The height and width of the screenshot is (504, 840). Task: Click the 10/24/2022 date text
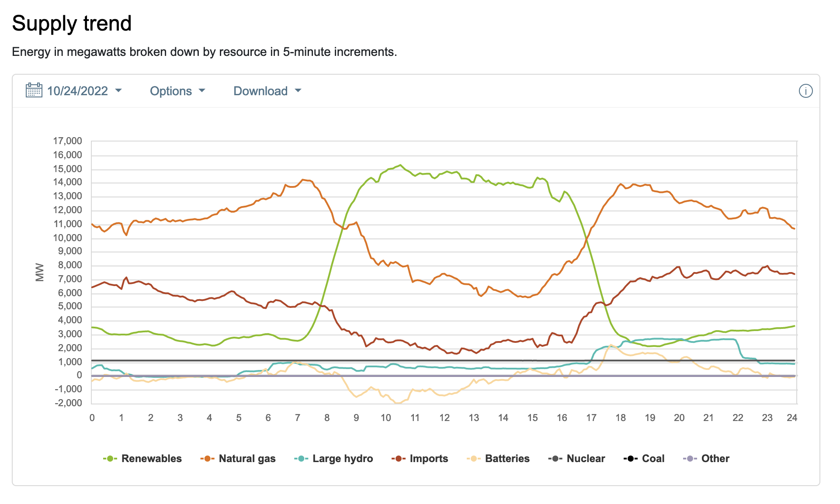click(x=77, y=91)
